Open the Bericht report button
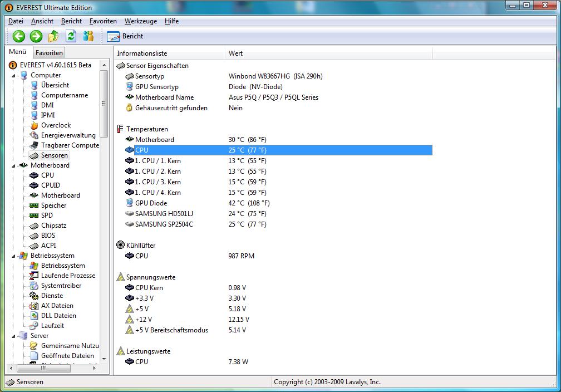 (125, 36)
